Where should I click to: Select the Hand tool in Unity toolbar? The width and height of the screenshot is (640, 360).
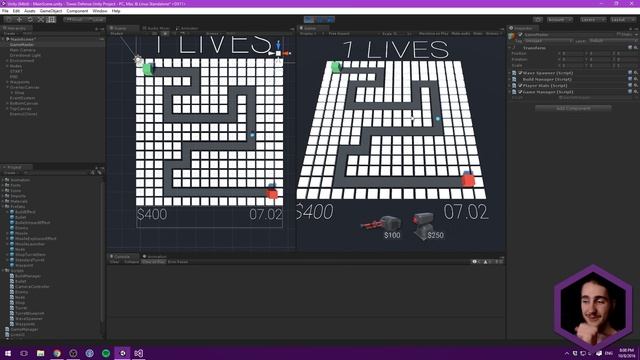[8, 20]
